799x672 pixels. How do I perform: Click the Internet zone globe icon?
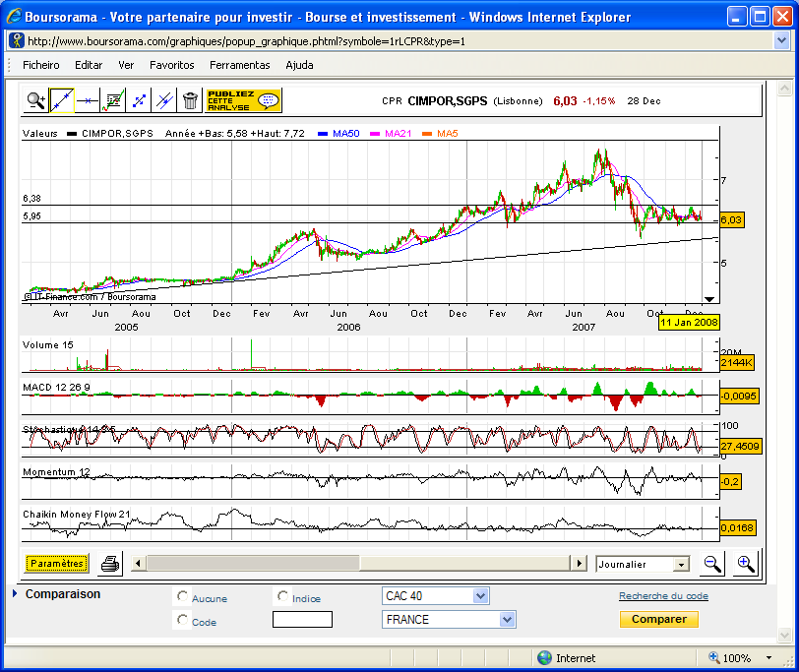(544, 658)
